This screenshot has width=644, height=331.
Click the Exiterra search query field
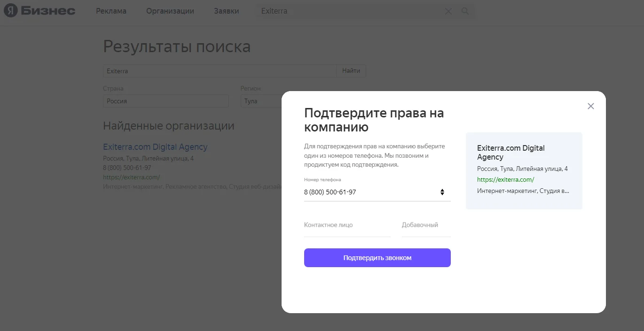pyautogui.click(x=220, y=71)
